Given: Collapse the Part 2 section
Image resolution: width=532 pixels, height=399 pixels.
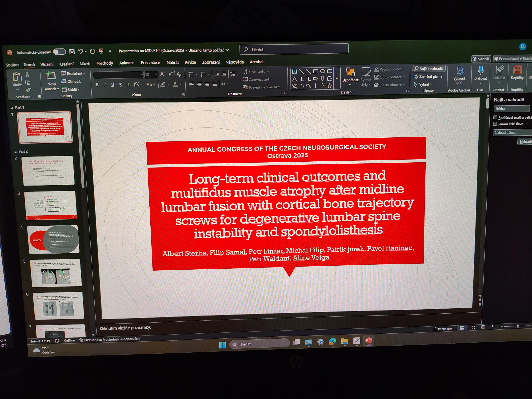Looking at the screenshot, I should point(16,152).
